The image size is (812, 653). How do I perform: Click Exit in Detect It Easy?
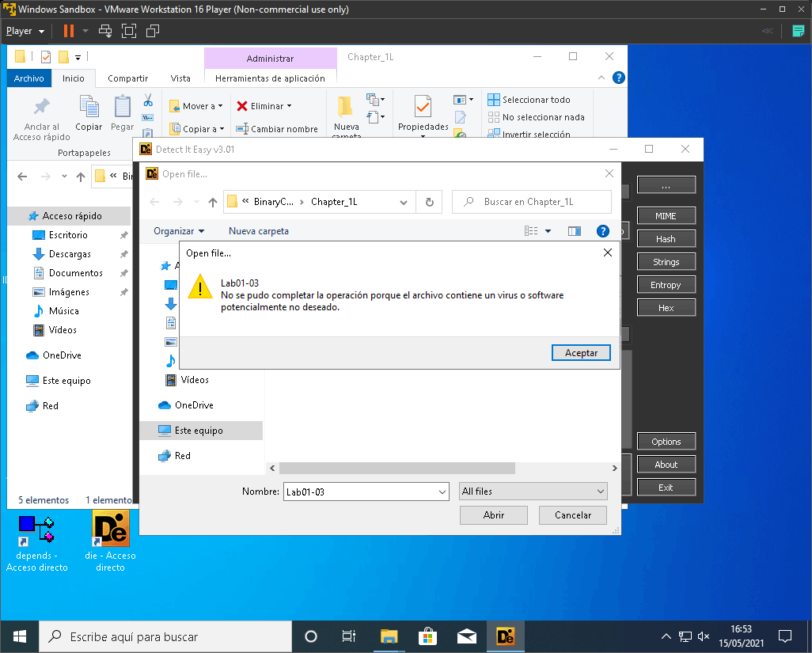click(666, 488)
